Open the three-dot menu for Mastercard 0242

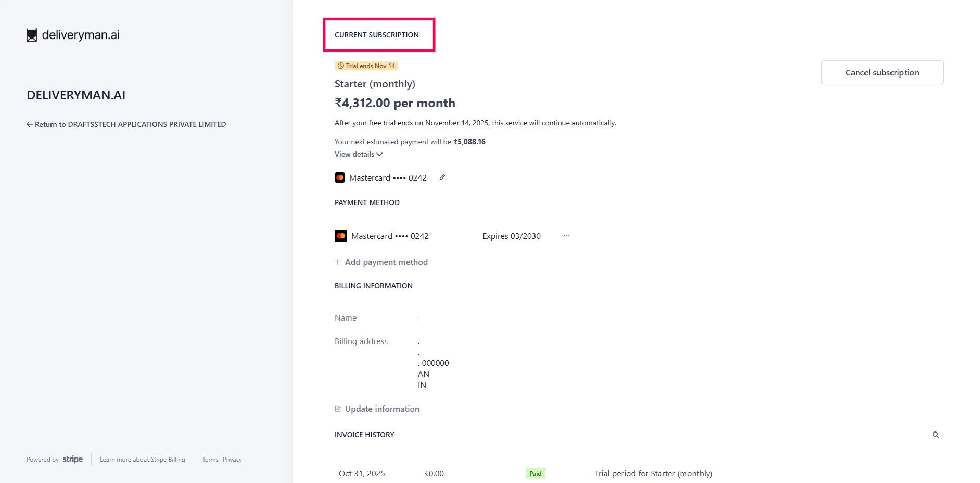[x=566, y=236]
